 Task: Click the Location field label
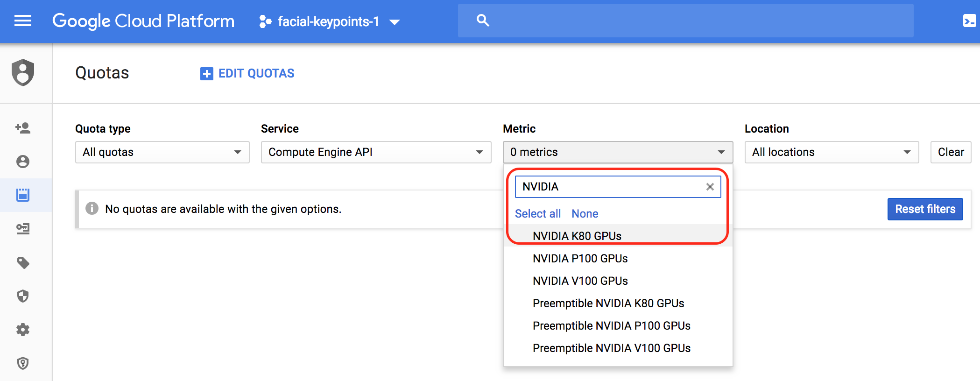pyautogui.click(x=767, y=129)
